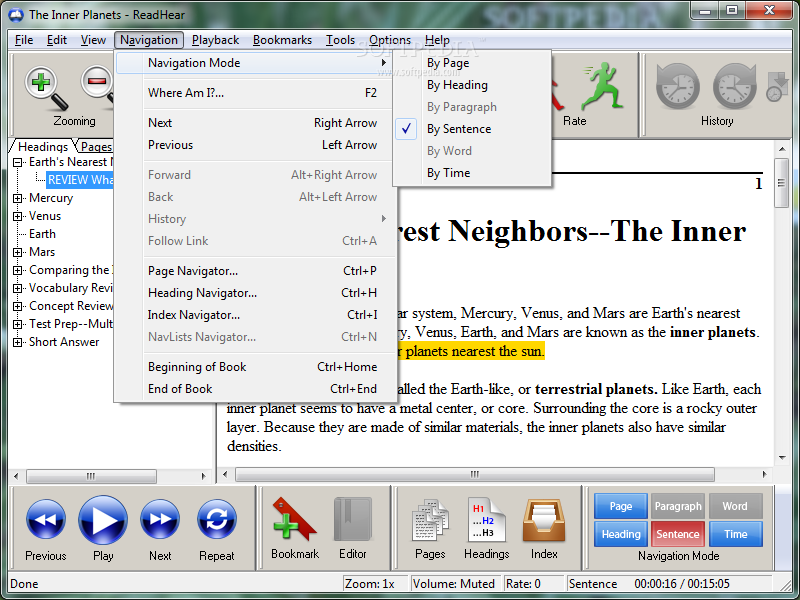Choose Beginning of Book menu item
800x600 pixels.
pos(255,367)
